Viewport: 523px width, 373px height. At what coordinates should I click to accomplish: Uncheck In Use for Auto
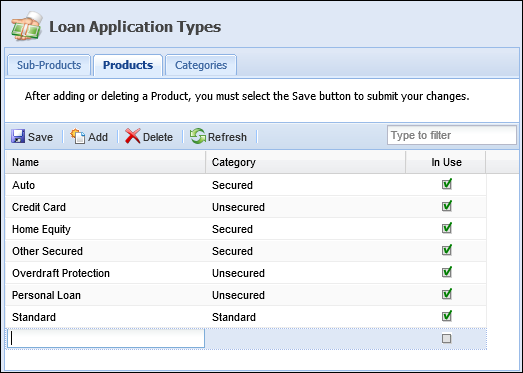447,184
